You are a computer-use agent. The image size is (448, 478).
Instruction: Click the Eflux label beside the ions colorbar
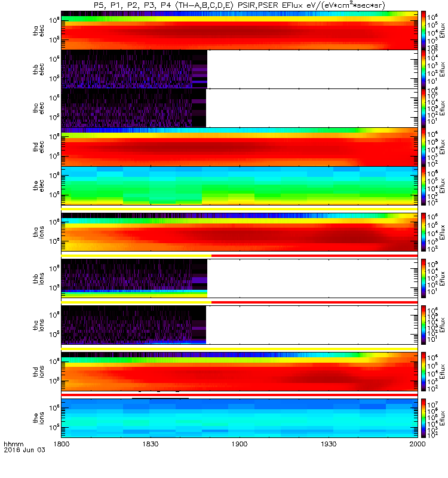coord(442,418)
